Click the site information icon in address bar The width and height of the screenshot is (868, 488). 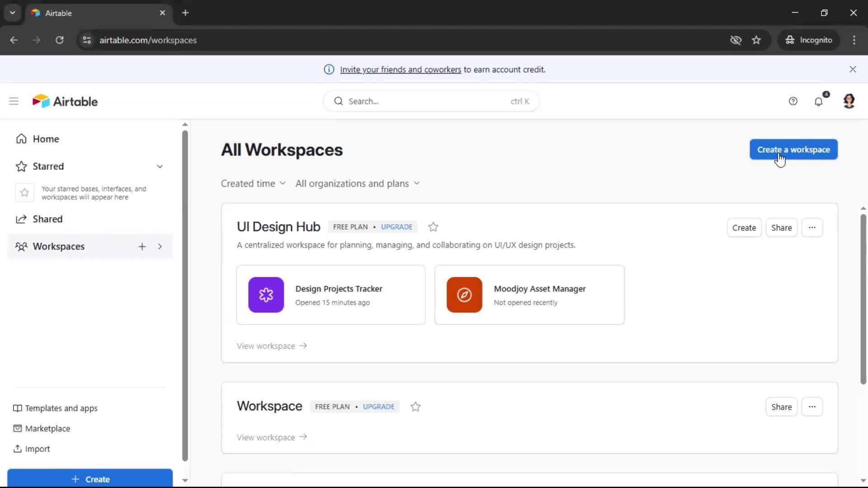click(87, 40)
